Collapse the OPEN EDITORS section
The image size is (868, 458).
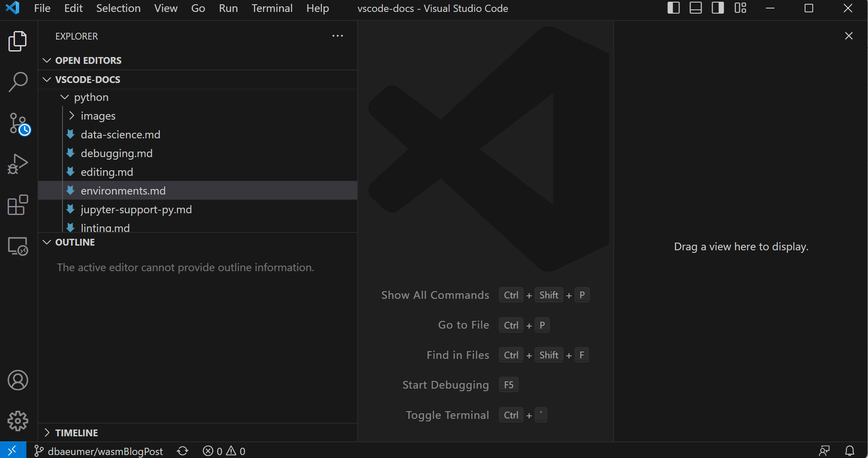click(198, 60)
